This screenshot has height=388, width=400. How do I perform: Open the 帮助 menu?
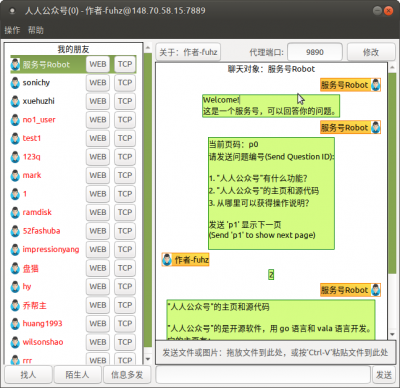coord(36,30)
